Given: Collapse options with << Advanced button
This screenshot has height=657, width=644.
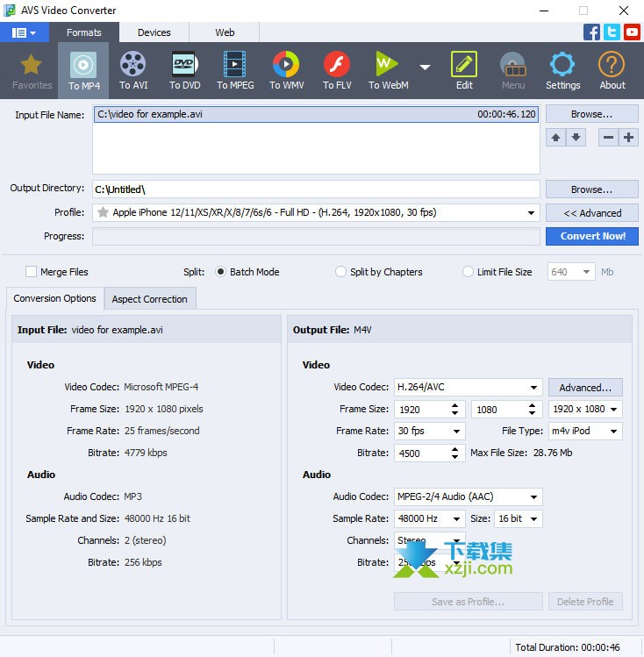Looking at the screenshot, I should click(591, 213).
